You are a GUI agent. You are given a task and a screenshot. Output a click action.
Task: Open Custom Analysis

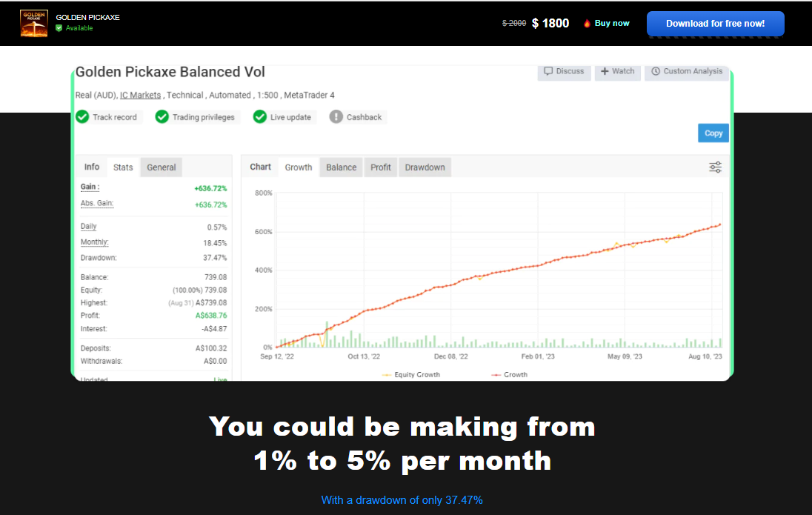point(687,71)
